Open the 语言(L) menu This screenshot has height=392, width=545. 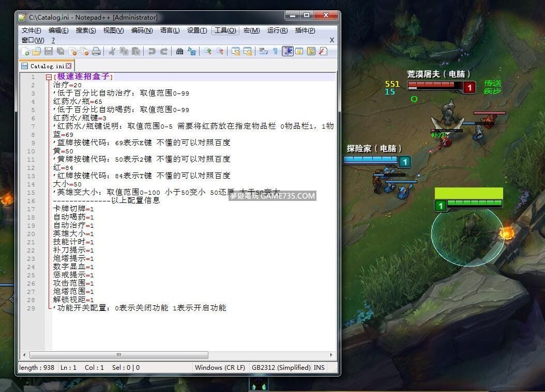pyautogui.click(x=170, y=30)
